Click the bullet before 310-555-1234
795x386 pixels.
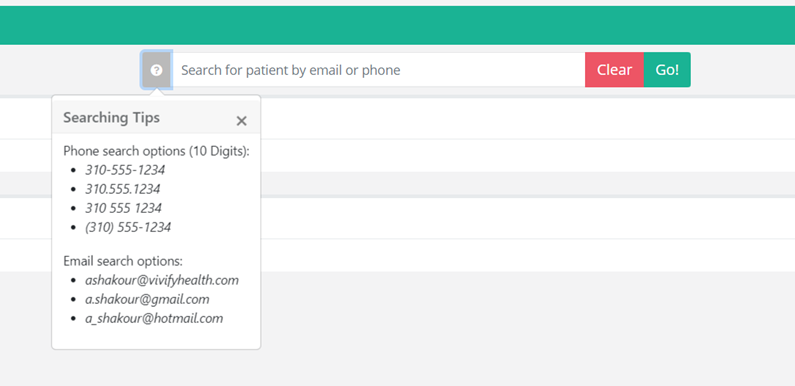tap(74, 171)
